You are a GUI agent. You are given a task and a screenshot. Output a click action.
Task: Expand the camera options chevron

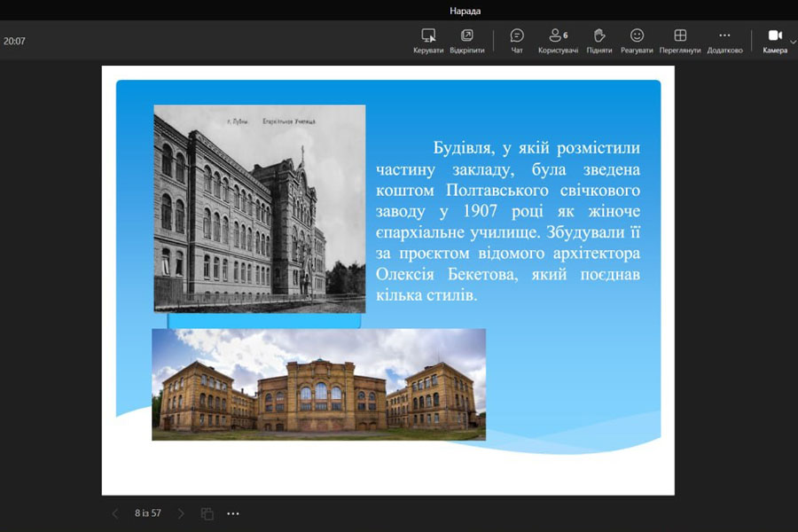(793, 41)
